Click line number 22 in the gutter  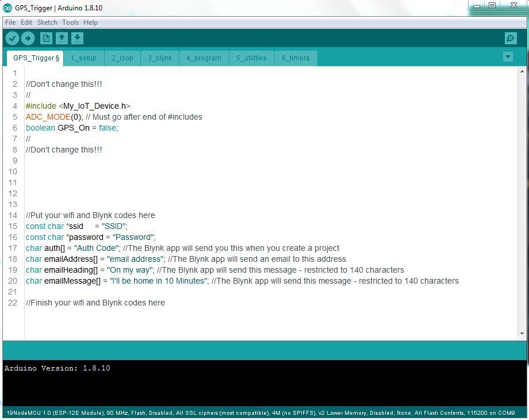(x=13, y=303)
